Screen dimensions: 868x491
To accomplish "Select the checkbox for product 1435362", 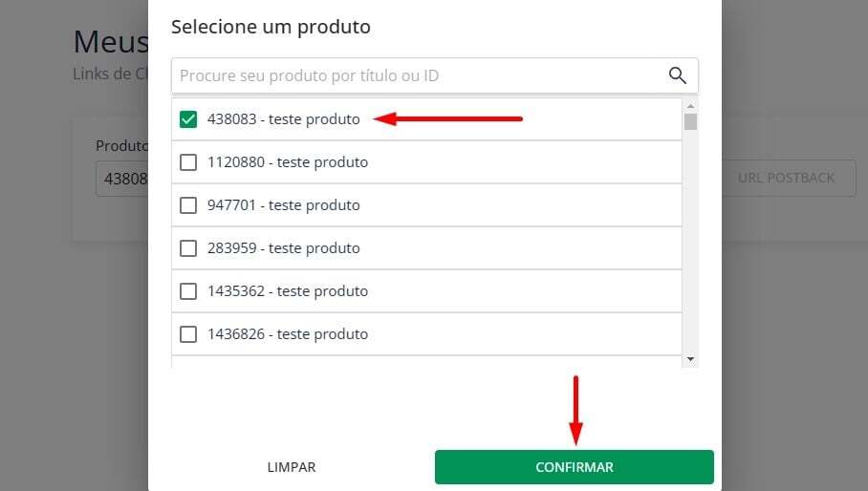I will pos(188,291).
